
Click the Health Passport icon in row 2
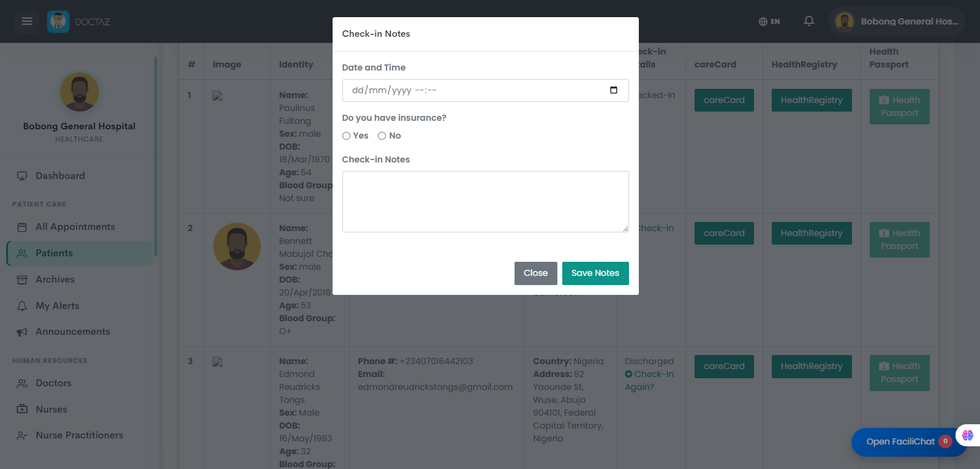coord(884,233)
